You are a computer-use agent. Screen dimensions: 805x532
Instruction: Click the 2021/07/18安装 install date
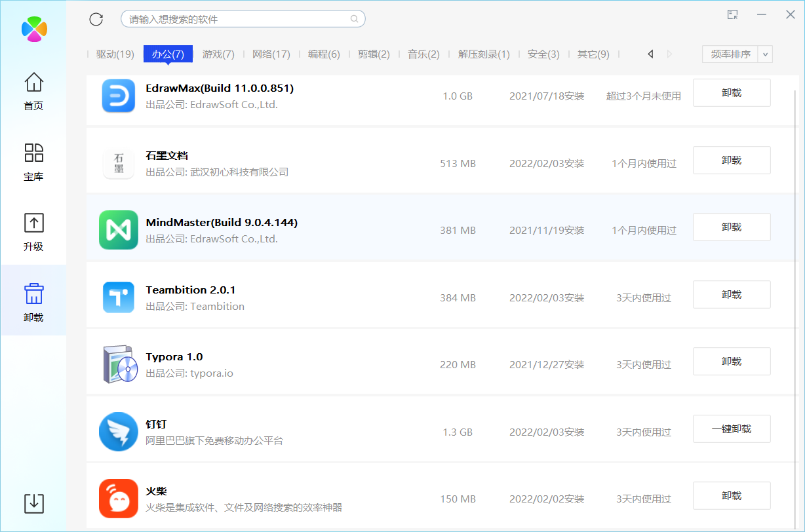pyautogui.click(x=547, y=96)
